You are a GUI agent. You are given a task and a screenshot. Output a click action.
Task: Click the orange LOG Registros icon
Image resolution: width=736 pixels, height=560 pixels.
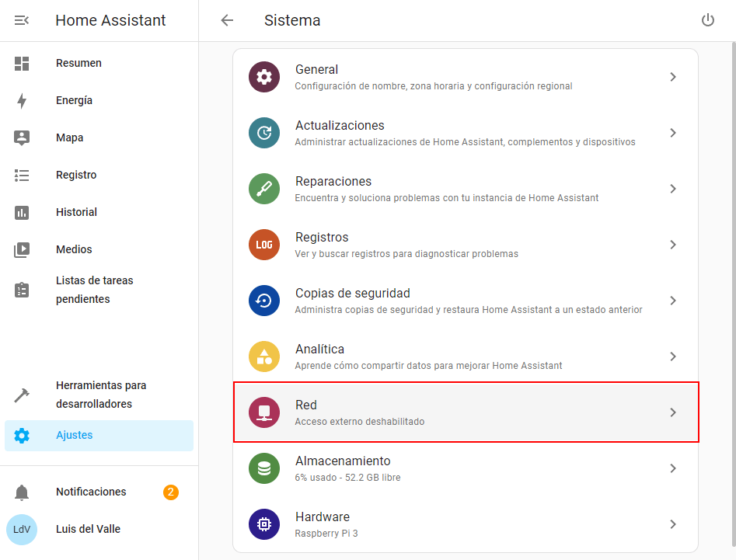pos(264,245)
